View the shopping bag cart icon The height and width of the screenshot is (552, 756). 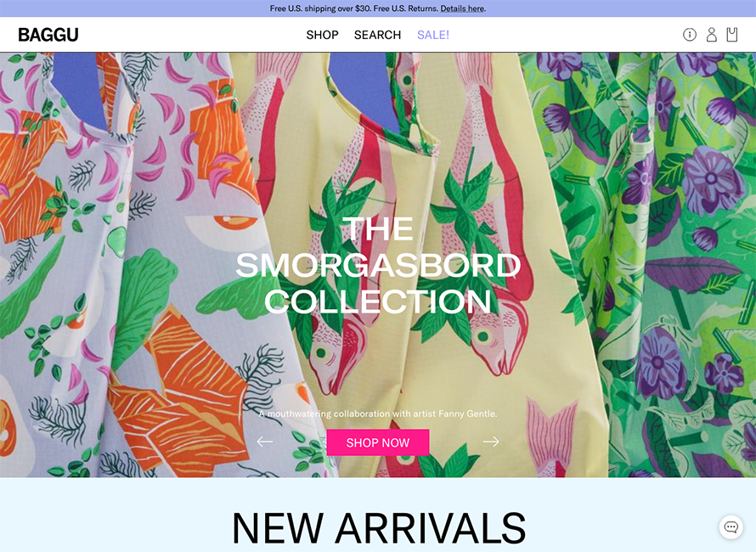click(732, 35)
